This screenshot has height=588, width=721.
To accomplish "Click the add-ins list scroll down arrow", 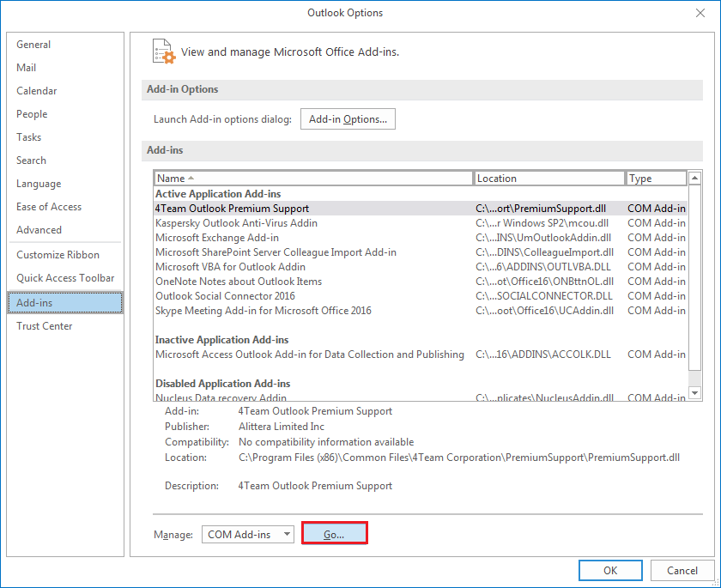I will tap(694, 393).
